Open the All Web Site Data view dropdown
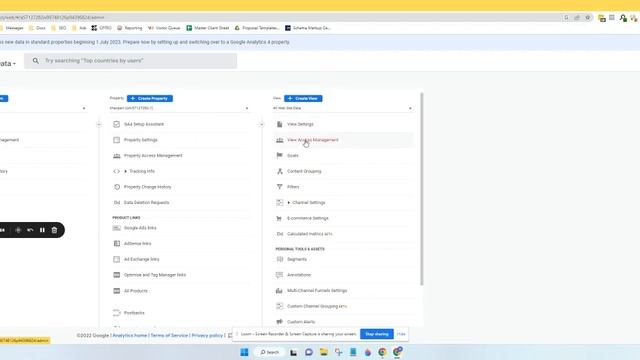Viewport: 640px width, 360px height. (342, 108)
